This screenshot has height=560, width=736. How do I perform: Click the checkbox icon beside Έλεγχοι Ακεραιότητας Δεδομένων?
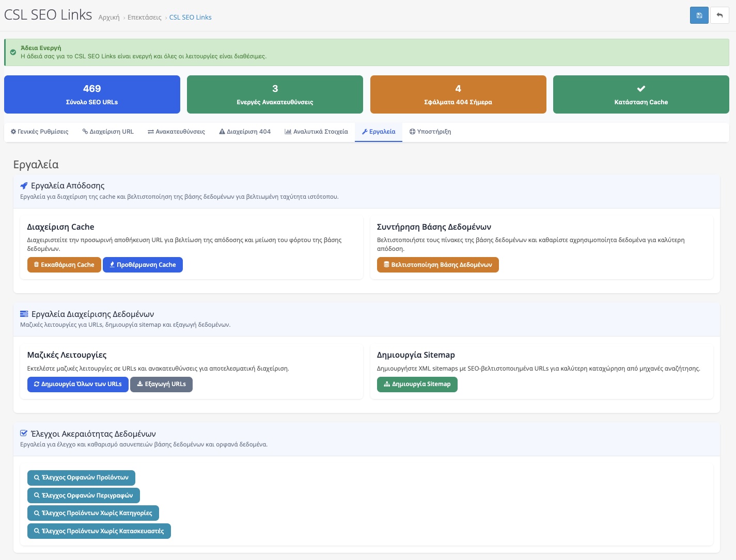pyautogui.click(x=24, y=434)
